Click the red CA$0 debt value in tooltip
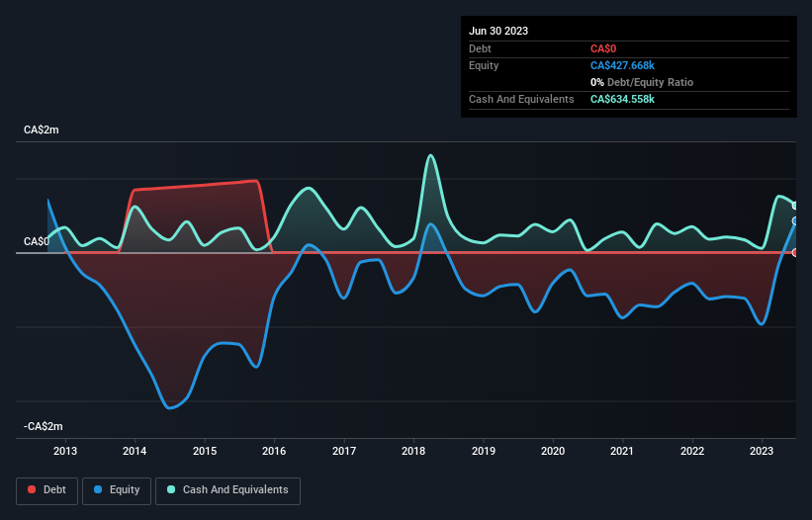 (603, 49)
